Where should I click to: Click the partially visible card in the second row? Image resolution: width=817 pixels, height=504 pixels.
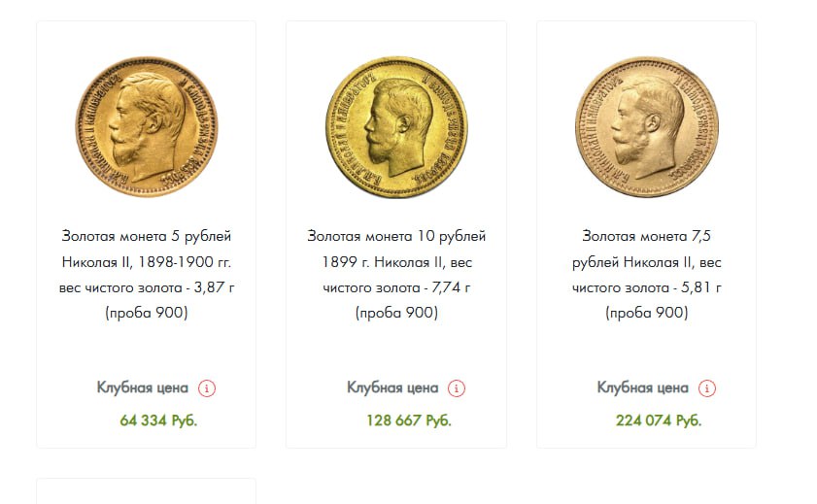pos(147,491)
